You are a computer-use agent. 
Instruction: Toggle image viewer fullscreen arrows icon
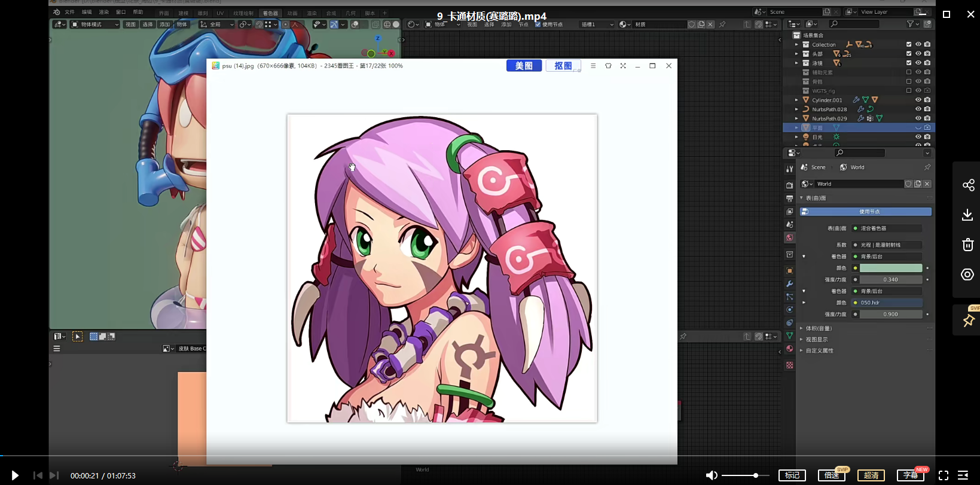623,66
